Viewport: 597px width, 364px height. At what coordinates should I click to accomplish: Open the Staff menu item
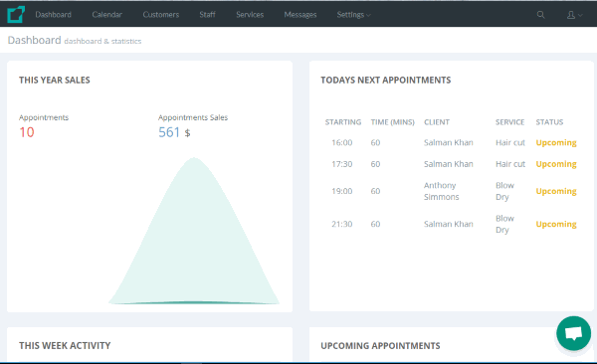coord(208,15)
